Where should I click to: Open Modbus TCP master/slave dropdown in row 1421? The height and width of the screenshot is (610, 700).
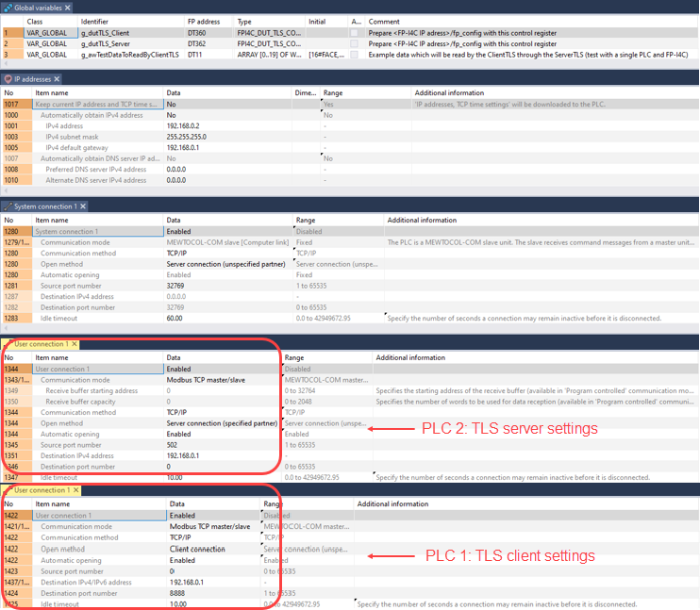(213, 526)
